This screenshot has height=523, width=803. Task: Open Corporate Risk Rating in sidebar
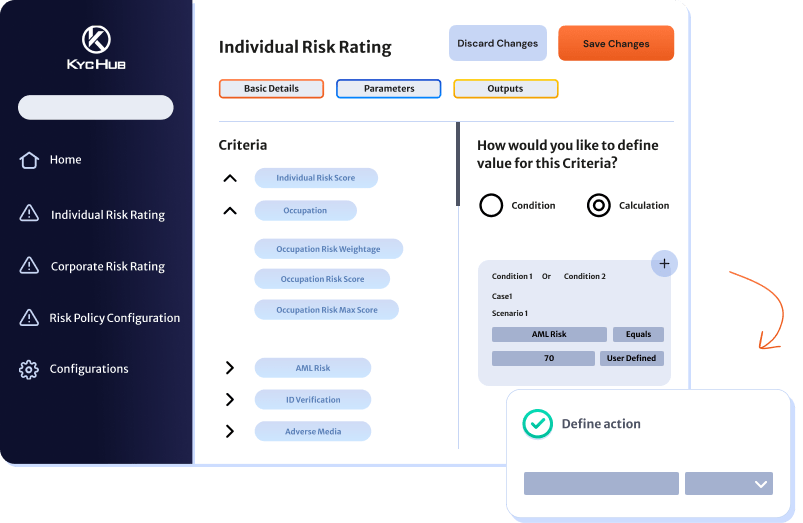pos(108,266)
